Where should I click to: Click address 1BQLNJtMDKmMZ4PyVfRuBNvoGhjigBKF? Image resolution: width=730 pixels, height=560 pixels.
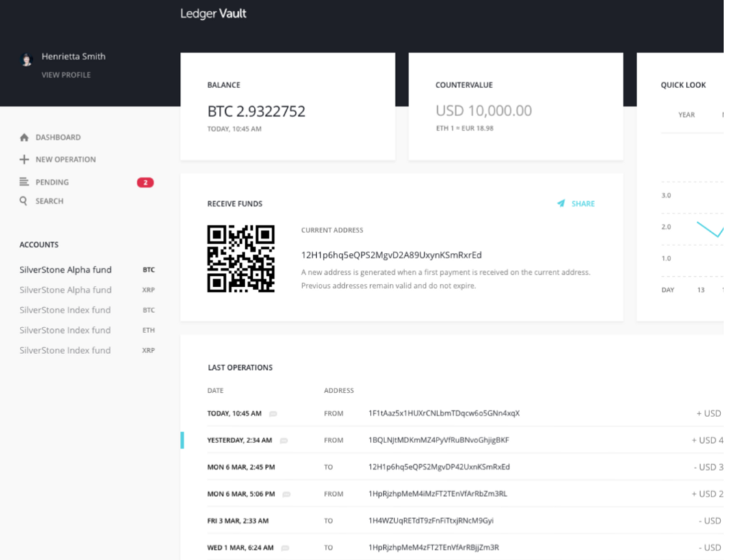click(x=439, y=440)
